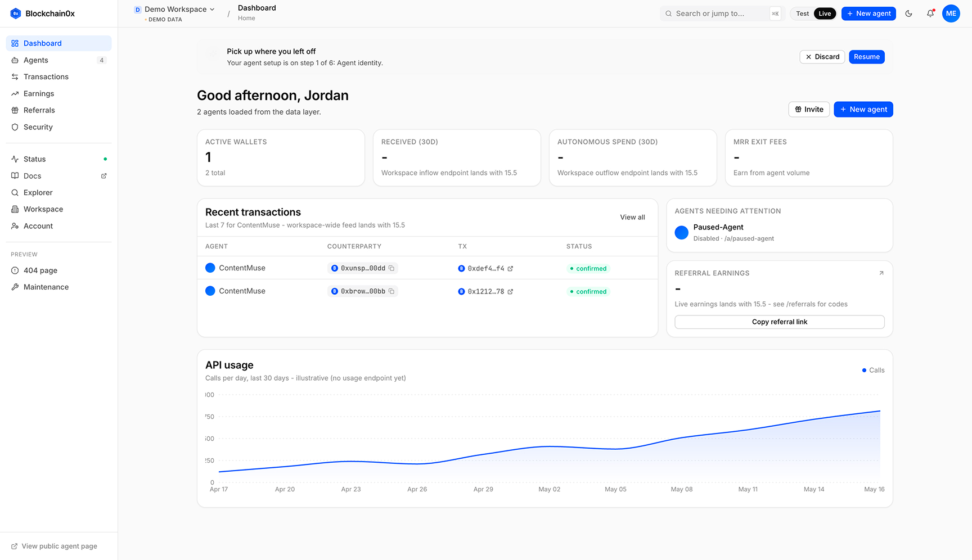Preview the Maintenance page
This screenshot has width=972, height=560.
pyautogui.click(x=58, y=287)
